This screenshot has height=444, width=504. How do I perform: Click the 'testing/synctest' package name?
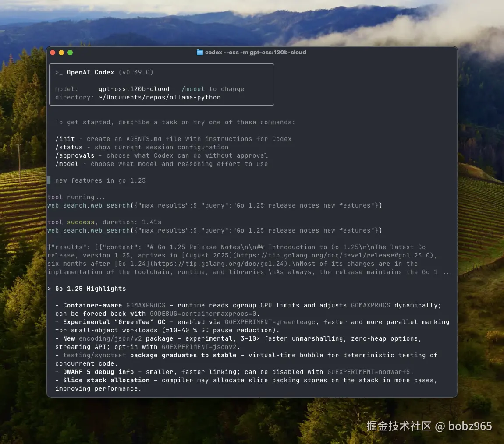click(95, 356)
